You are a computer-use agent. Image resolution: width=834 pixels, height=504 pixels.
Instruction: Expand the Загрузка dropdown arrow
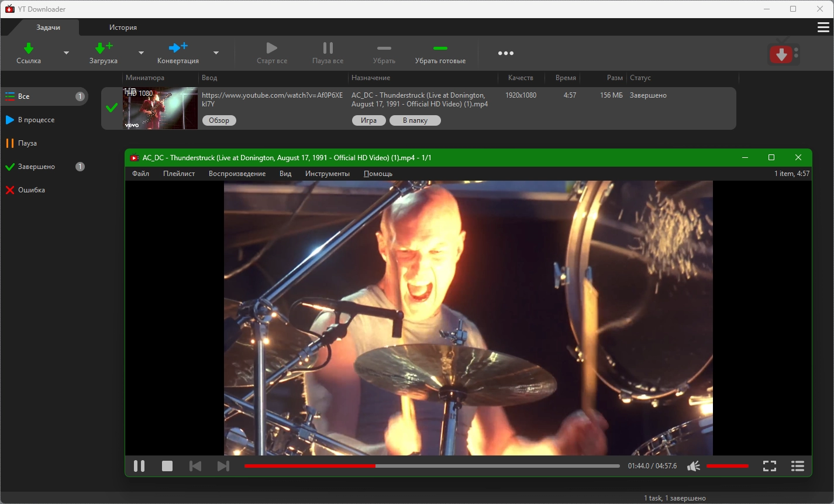pyautogui.click(x=141, y=53)
